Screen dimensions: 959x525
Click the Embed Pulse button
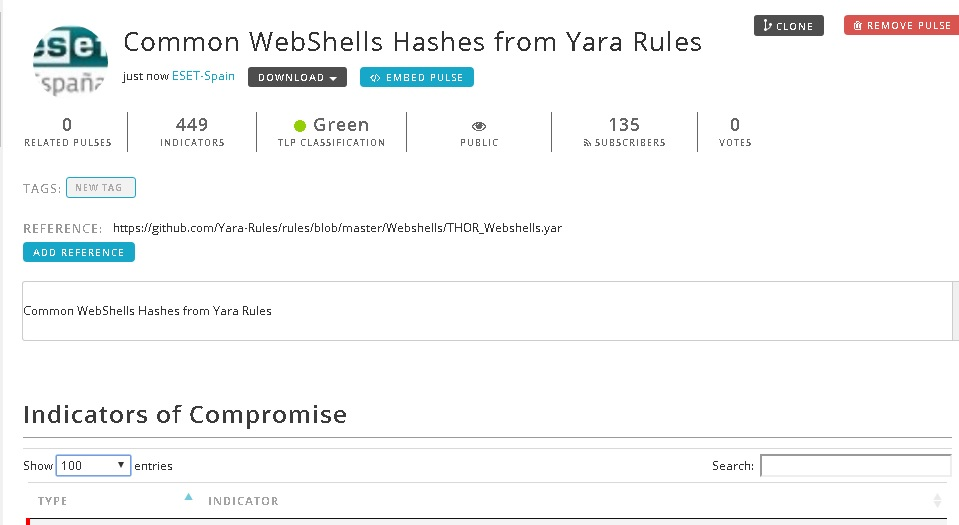417,77
